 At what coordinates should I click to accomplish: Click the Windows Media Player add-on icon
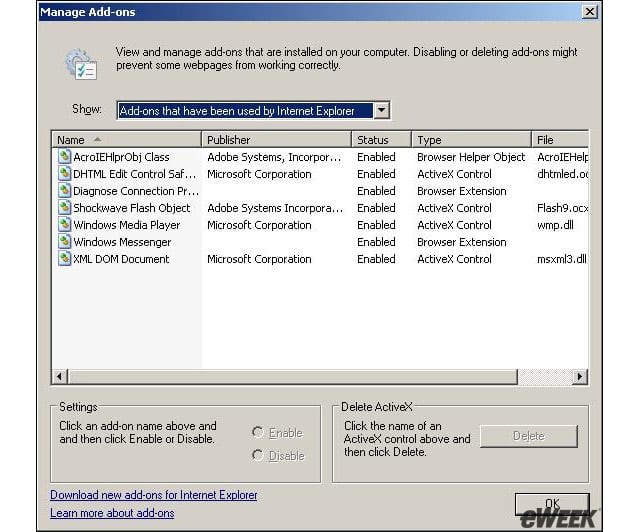click(64, 225)
